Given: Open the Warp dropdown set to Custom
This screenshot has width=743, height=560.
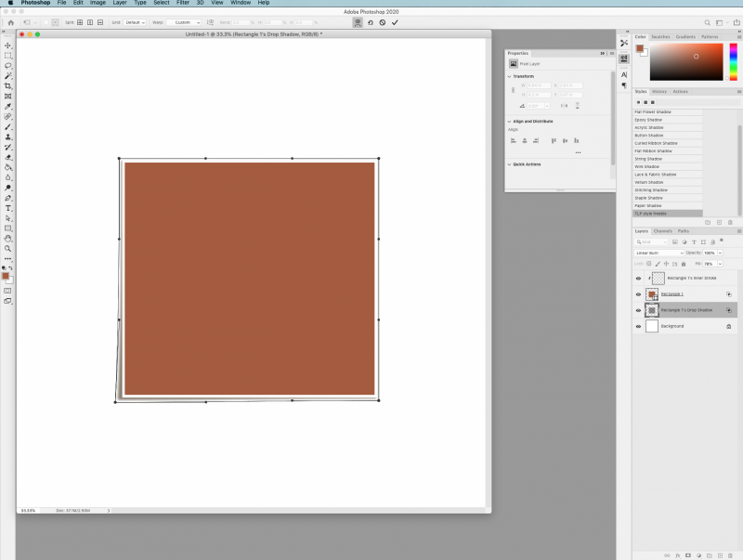Looking at the screenshot, I should click(184, 22).
